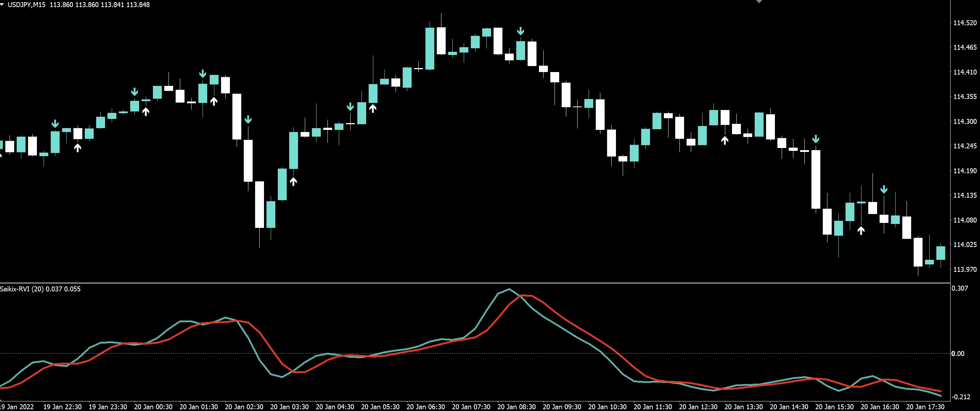Click the USDJPY,M15 chart title text
This screenshot has height=411, width=980.
26,5
